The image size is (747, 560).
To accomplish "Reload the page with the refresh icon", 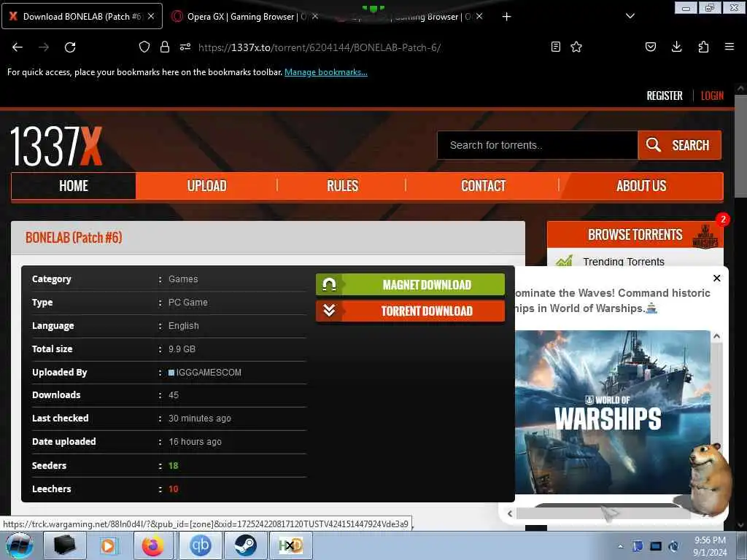I will pos(70,47).
